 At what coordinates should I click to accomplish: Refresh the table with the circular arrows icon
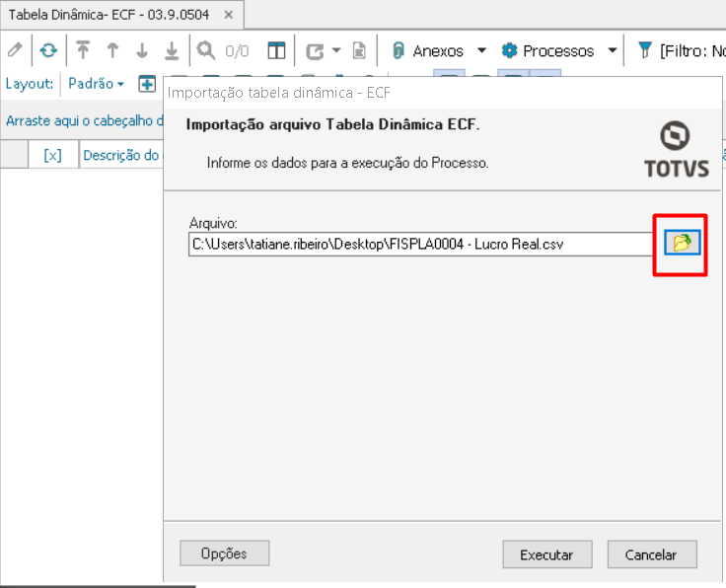(48, 50)
